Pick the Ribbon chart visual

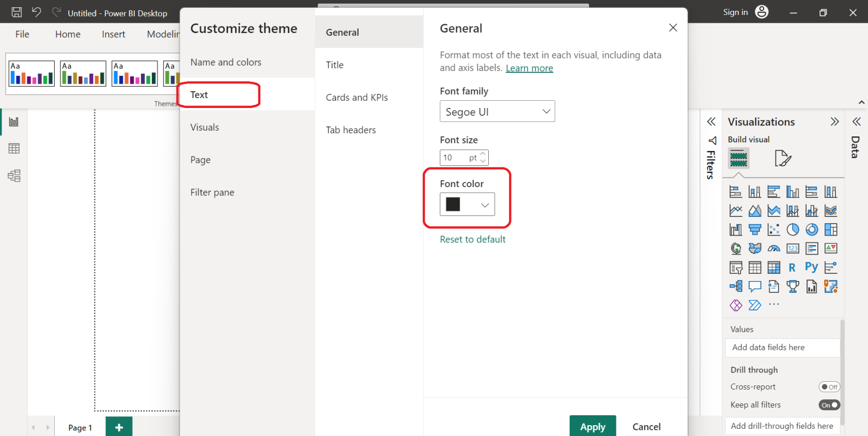click(831, 211)
